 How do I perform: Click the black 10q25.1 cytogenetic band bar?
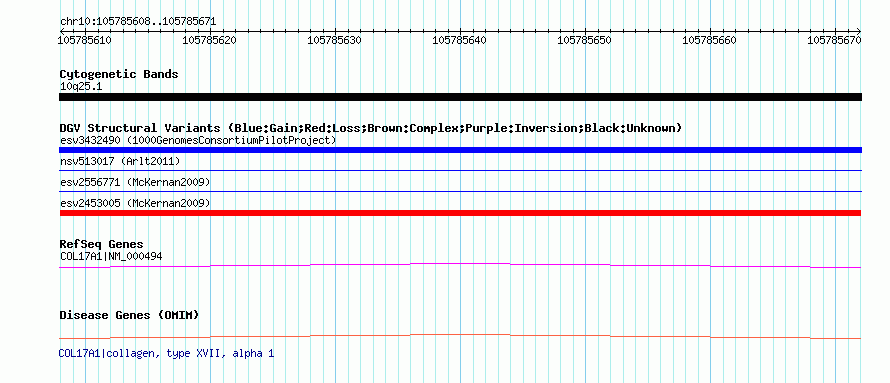(x=460, y=97)
